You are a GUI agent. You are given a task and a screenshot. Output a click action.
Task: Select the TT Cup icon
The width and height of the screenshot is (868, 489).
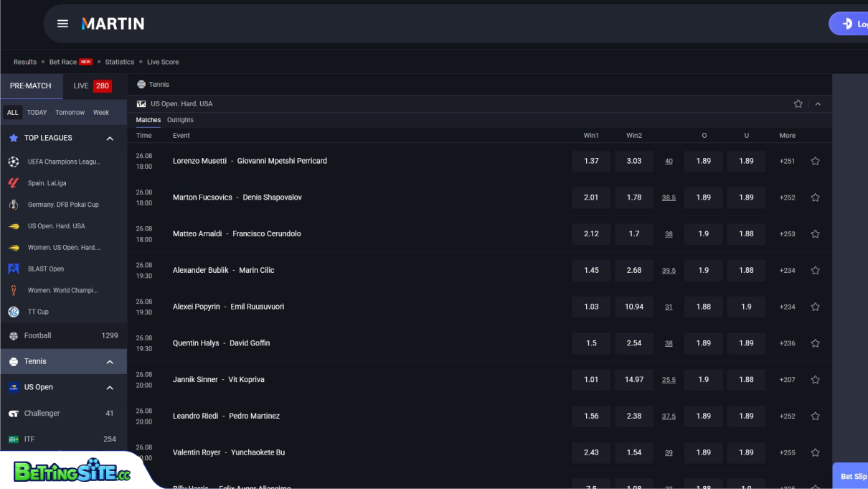14,312
